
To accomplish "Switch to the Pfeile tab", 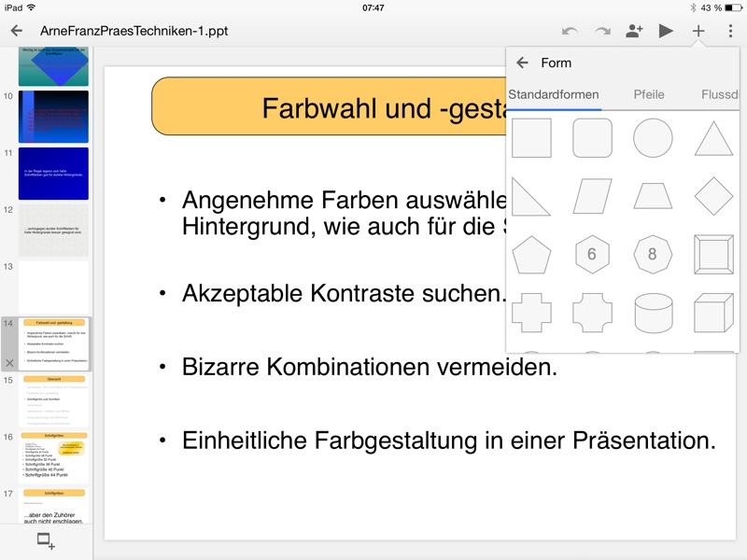I will (x=649, y=94).
